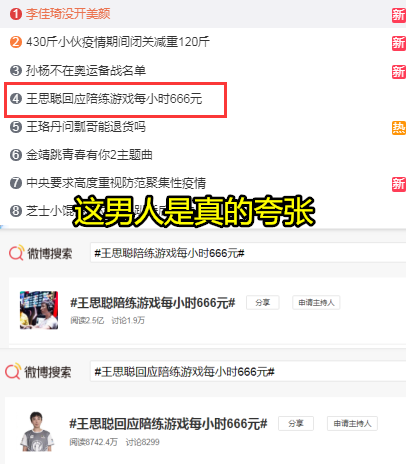The height and width of the screenshot is (464, 406).
Task: Open topic 金靖跳青春有你2主题曲
Action: (89, 155)
